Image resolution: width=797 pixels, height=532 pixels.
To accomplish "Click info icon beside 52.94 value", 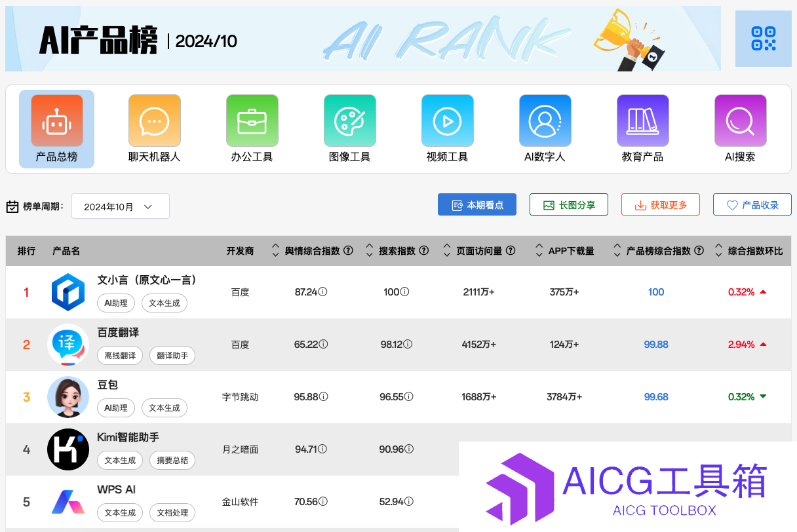I will [x=409, y=502].
